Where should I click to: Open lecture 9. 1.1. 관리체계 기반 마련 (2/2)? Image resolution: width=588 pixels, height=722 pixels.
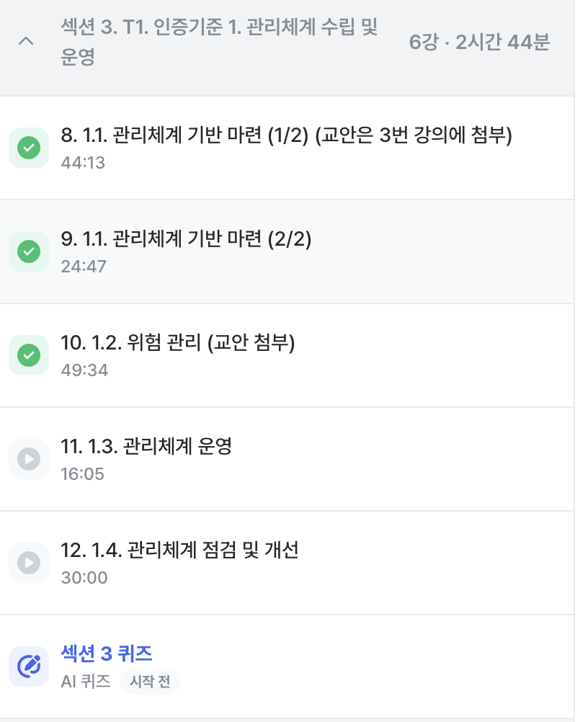click(x=186, y=239)
